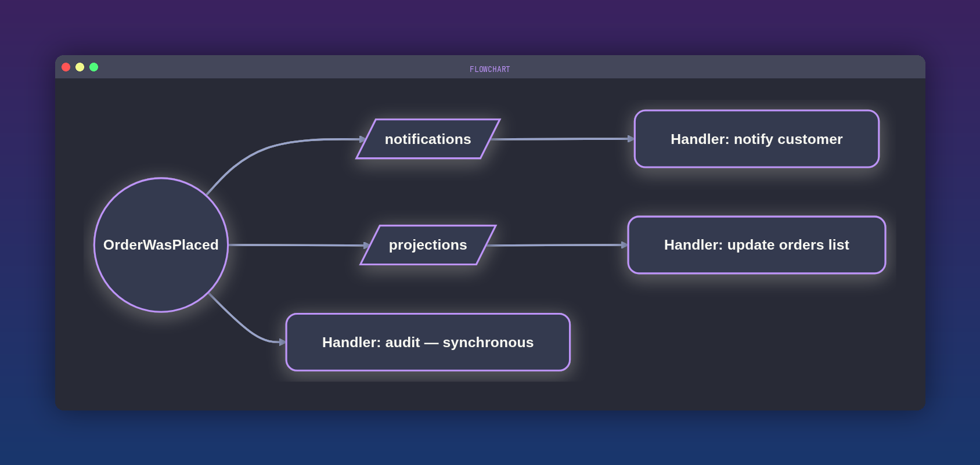Select Handler: audit — synchronous box

point(428,342)
